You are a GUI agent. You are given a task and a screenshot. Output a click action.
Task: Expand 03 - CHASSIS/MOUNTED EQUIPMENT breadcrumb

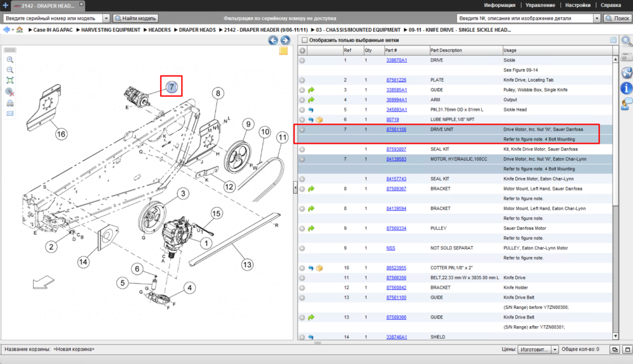point(313,30)
